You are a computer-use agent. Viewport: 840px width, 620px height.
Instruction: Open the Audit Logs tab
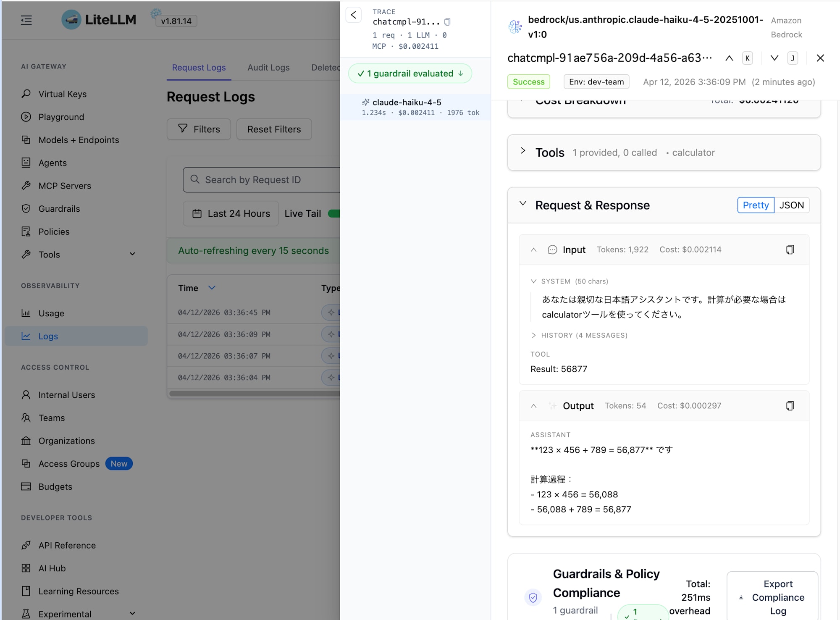268,68
